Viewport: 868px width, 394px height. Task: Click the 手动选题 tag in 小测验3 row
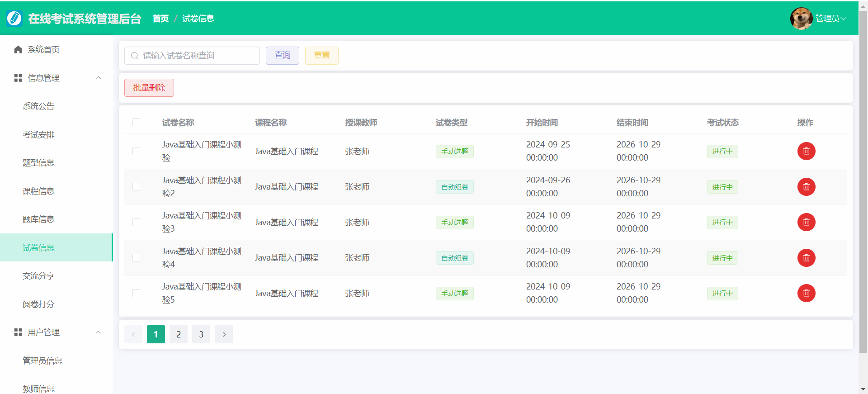pos(455,223)
